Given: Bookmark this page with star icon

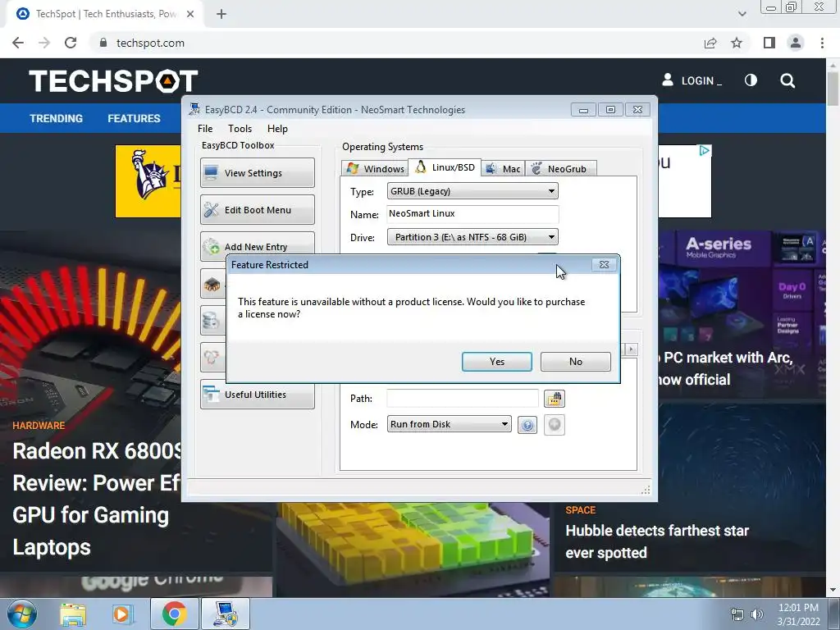Looking at the screenshot, I should click(x=737, y=43).
